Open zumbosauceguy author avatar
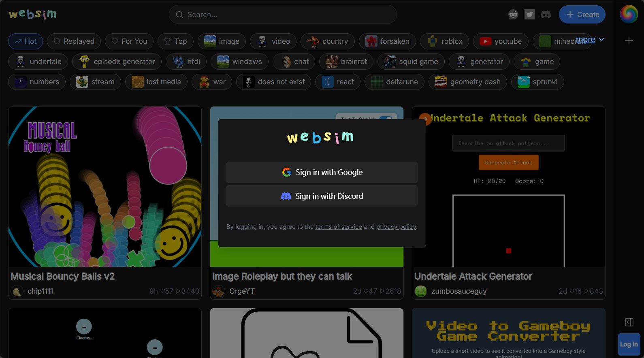Viewport: 644px width, 358px height. pos(421,291)
